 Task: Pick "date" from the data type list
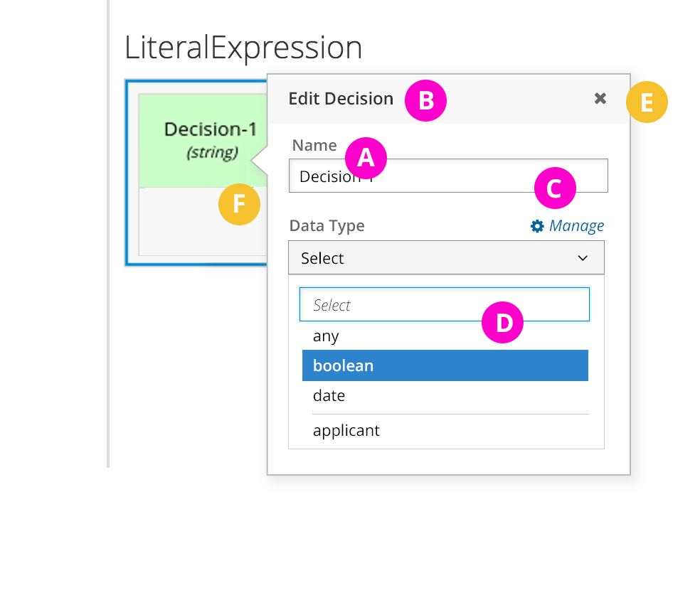point(329,396)
